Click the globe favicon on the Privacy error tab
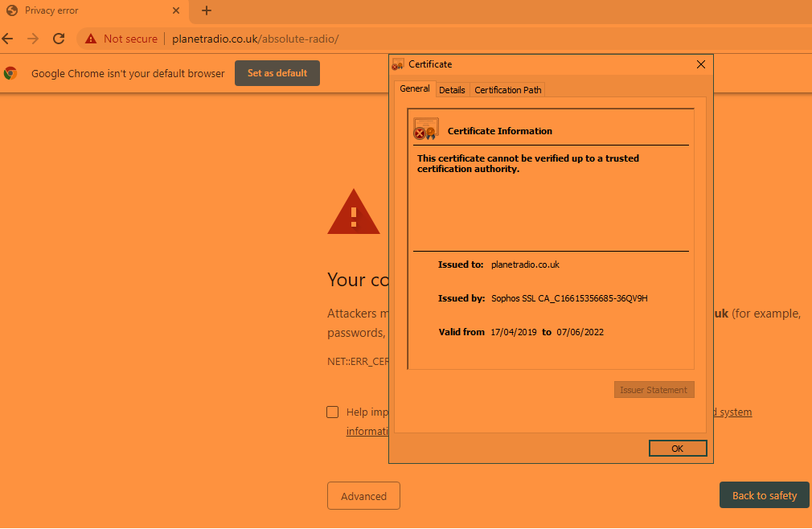 click(12, 10)
